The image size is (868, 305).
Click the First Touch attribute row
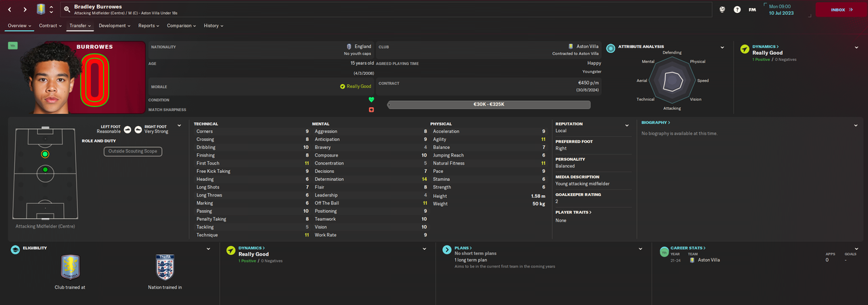252,163
